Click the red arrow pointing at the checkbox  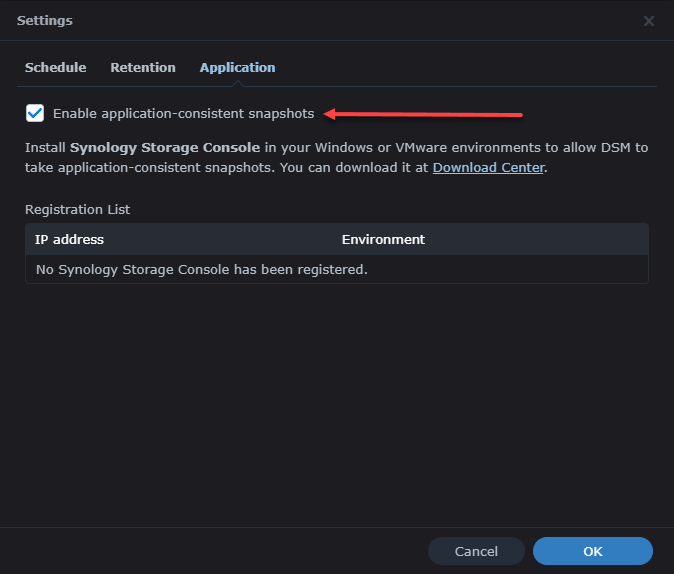tap(425, 114)
